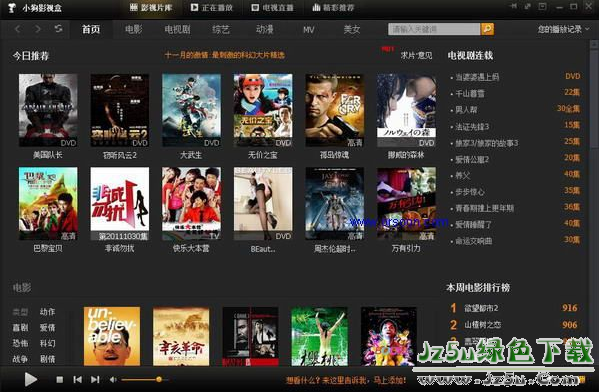The width and height of the screenshot is (599, 392).
Task: Open the 窃听风云2 movie poster
Action: (120, 110)
